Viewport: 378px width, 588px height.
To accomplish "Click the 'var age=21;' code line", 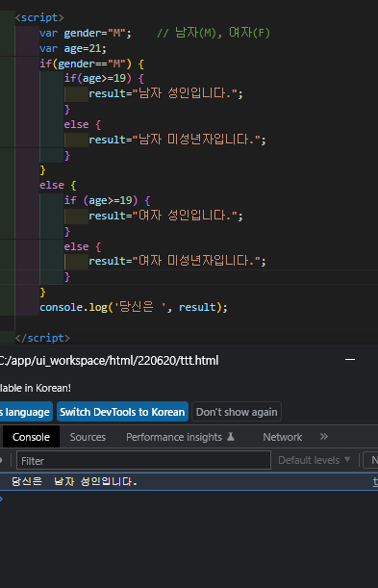I will click(x=73, y=49).
